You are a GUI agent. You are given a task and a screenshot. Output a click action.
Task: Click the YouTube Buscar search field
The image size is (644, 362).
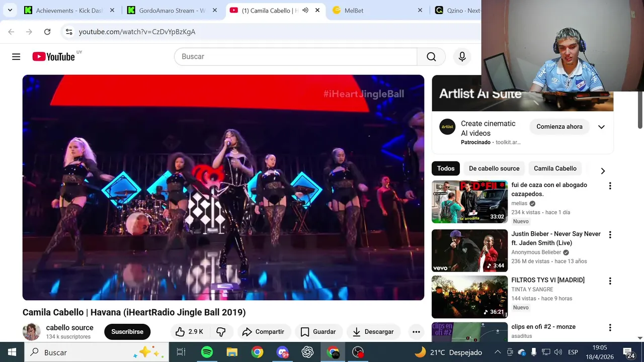click(296, 57)
